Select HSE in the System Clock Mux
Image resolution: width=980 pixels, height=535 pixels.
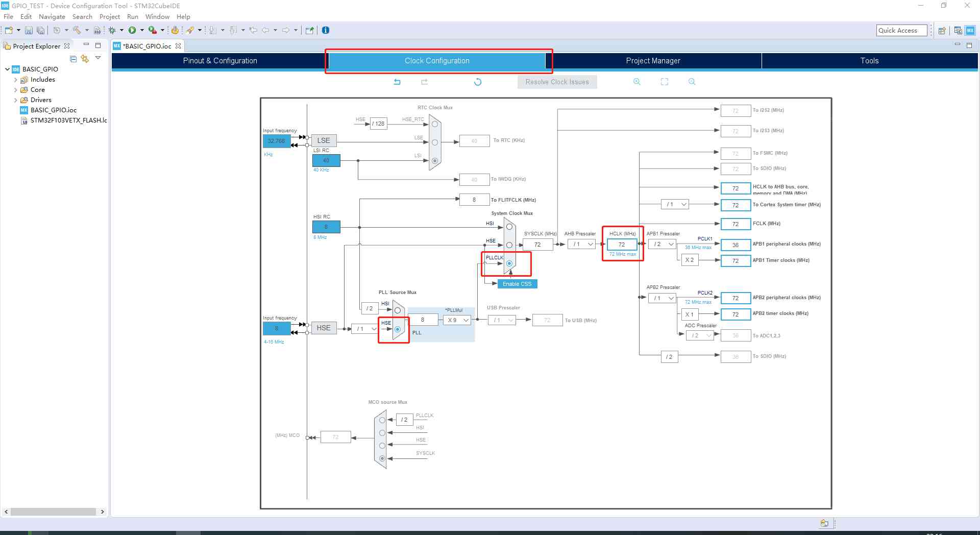[509, 245]
